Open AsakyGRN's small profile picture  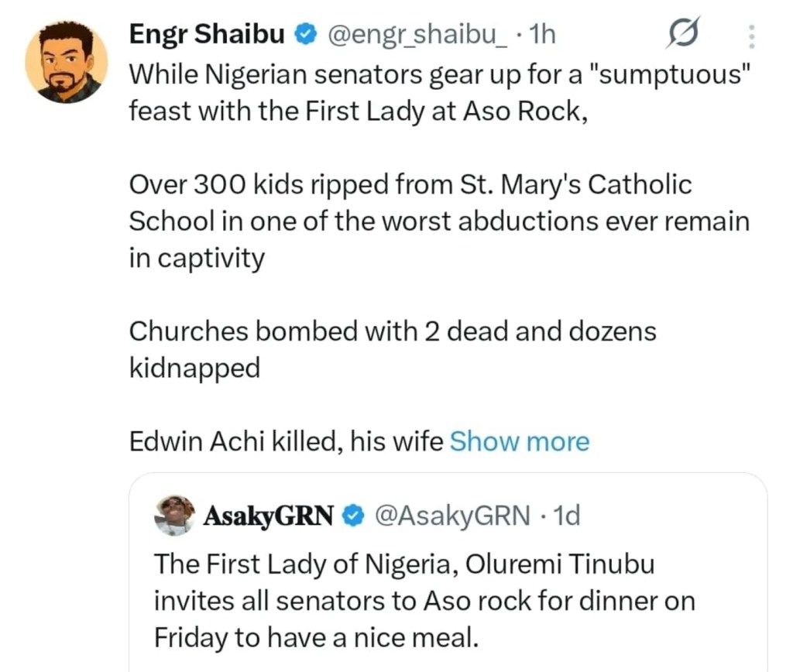pyautogui.click(x=175, y=516)
